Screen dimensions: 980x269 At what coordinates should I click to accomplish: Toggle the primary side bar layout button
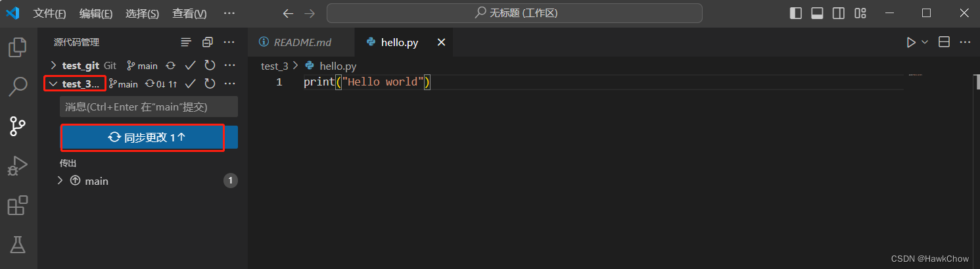[x=796, y=13]
